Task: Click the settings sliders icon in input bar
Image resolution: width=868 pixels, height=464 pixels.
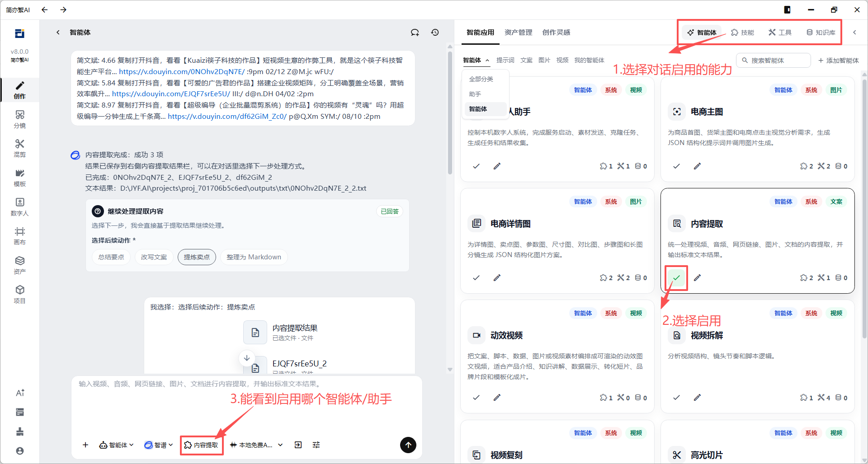Action: (316, 445)
